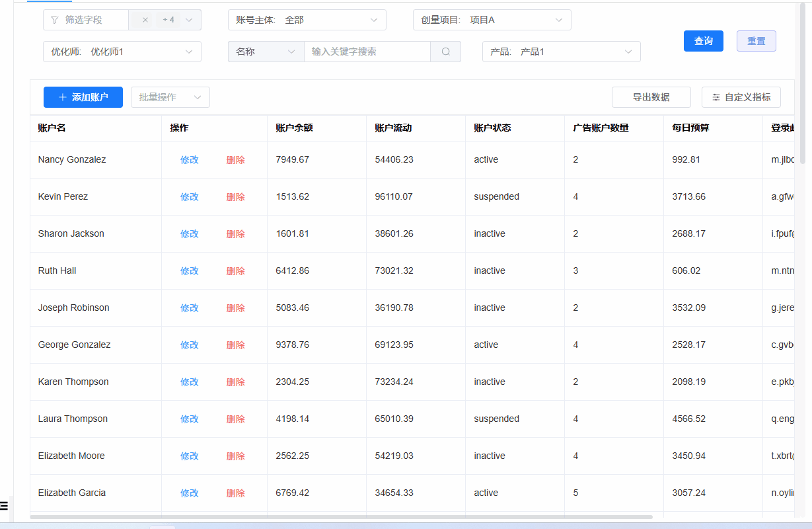Open the 优化师 dropdown

pos(122,52)
